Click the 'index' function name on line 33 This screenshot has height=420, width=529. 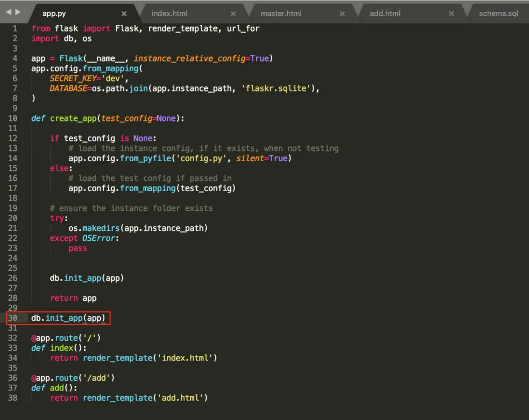click(61, 348)
